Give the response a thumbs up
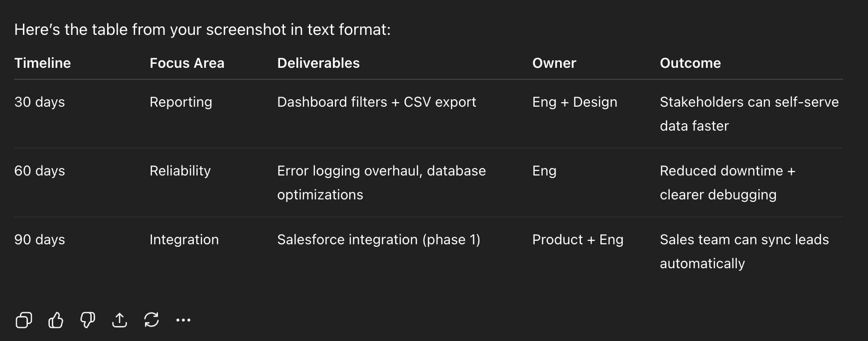The width and height of the screenshot is (868, 341). click(x=56, y=320)
